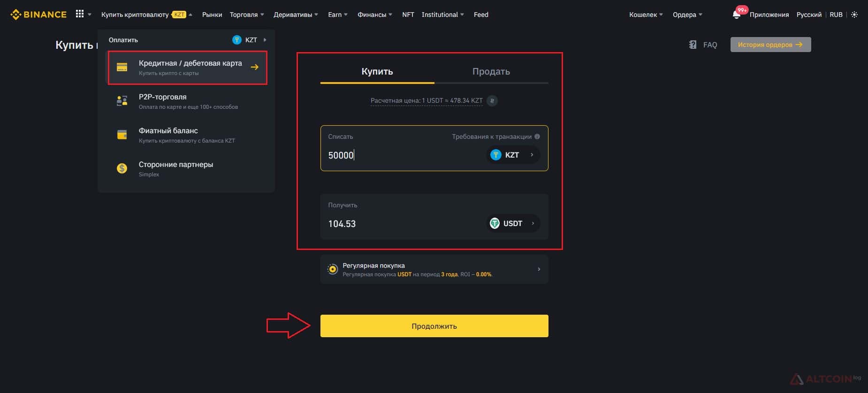Click the fiat balance wallet icon
Screen dimensions: 868x393
(x=122, y=135)
